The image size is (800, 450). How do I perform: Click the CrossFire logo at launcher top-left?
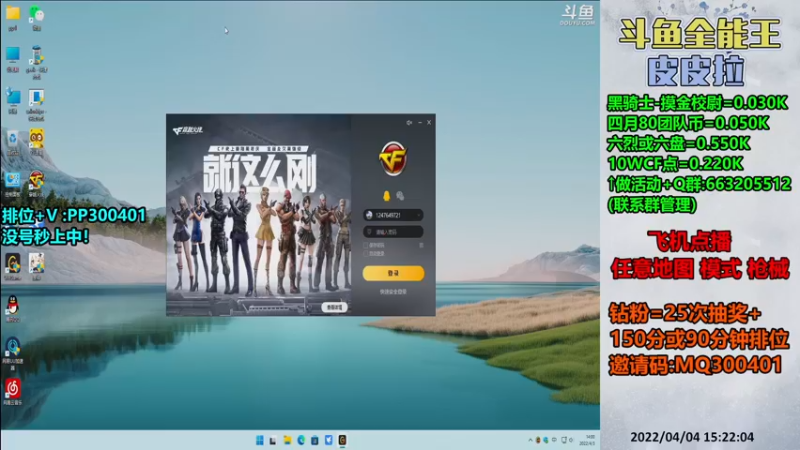188,131
